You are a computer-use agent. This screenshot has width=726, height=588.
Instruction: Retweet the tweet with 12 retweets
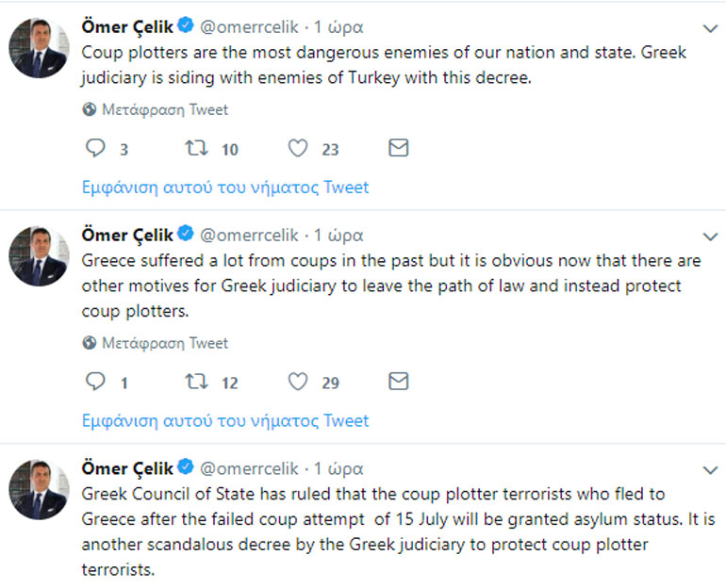195,382
